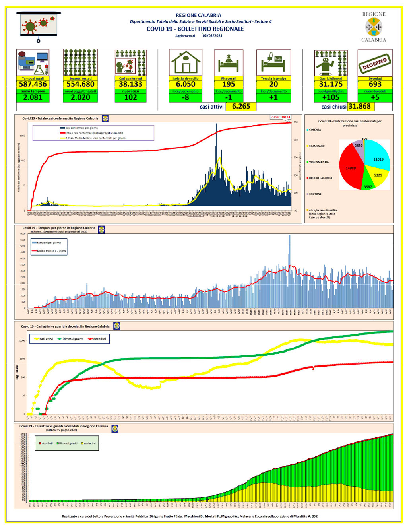The width and height of the screenshot is (407, 532).
Task: Click the Tamponi totali lab icon
Action: 33,63
